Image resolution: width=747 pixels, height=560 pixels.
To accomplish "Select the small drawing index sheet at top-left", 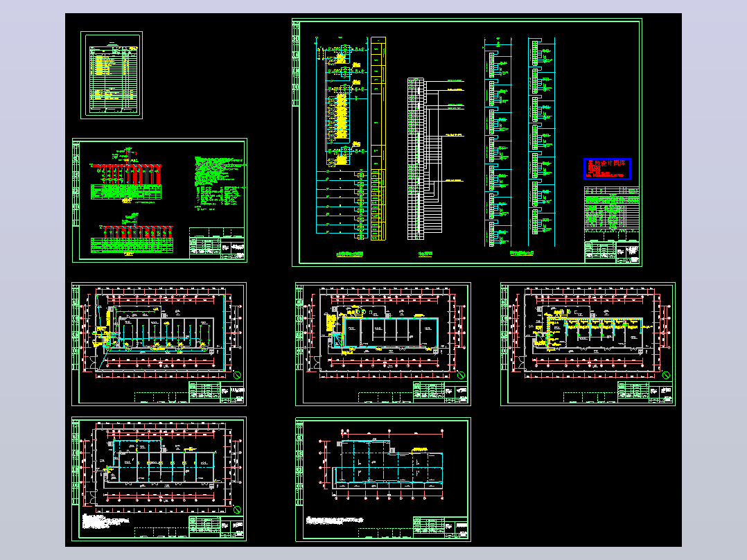I will click(x=112, y=75).
